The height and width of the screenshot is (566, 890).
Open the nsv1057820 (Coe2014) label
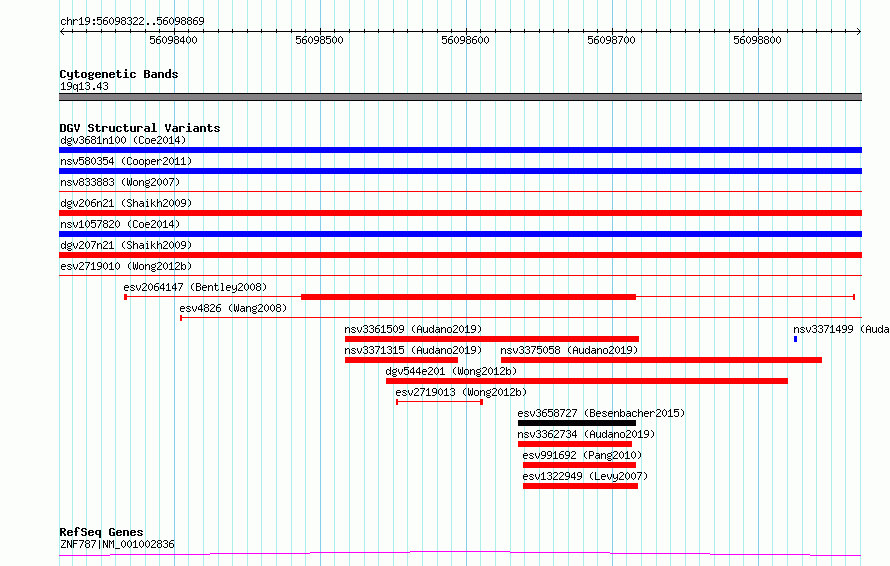[120, 224]
